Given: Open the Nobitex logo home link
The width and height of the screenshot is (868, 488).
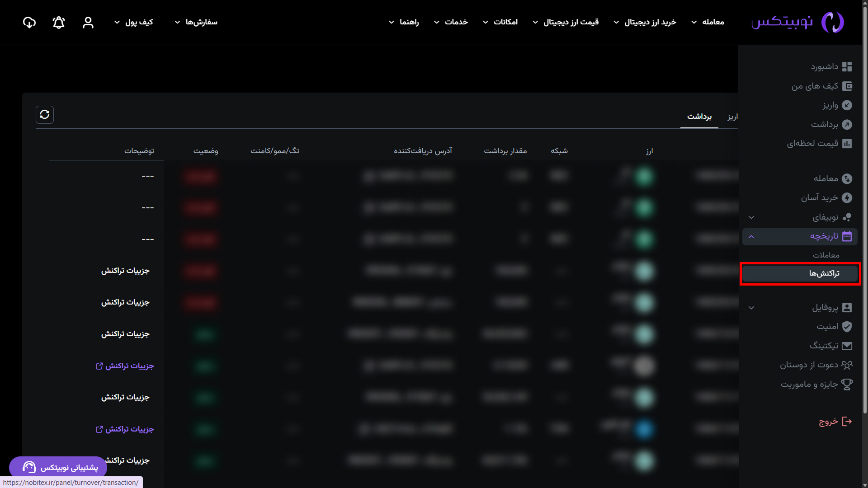Looking at the screenshot, I should click(x=797, y=22).
